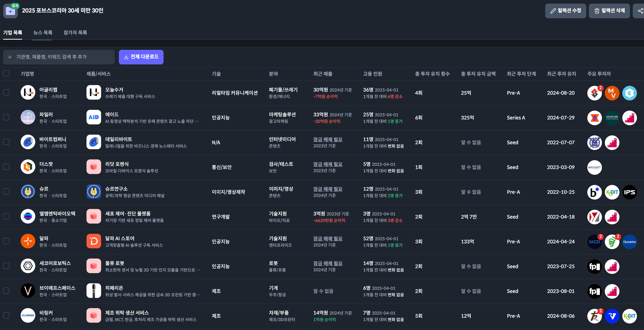Click the 컬렉션 수정 button
Screen dimensions: 644x330
pyautogui.click(x=565, y=11)
